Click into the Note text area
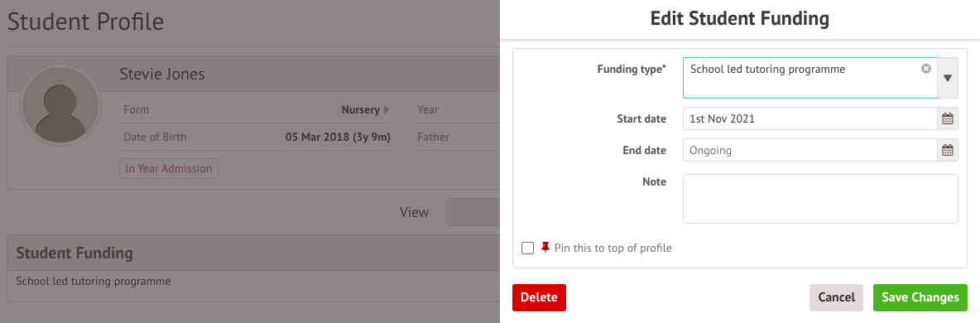The width and height of the screenshot is (980, 323). [820, 199]
